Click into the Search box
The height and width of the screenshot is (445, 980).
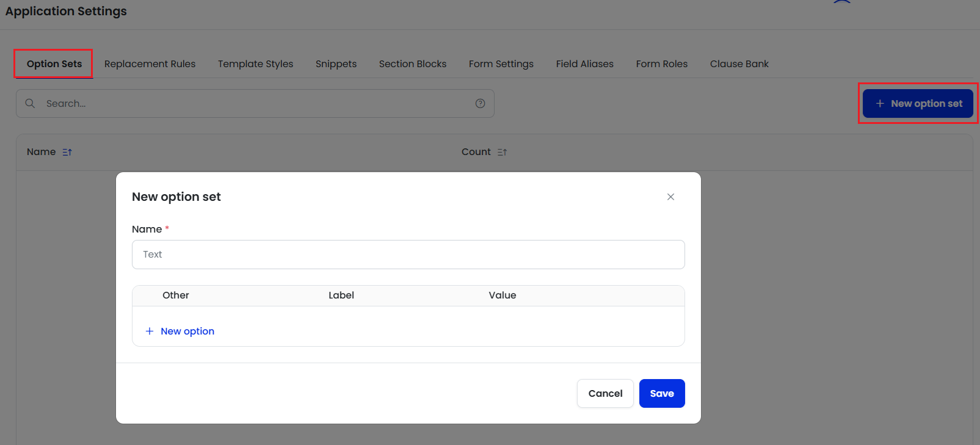[x=255, y=104]
